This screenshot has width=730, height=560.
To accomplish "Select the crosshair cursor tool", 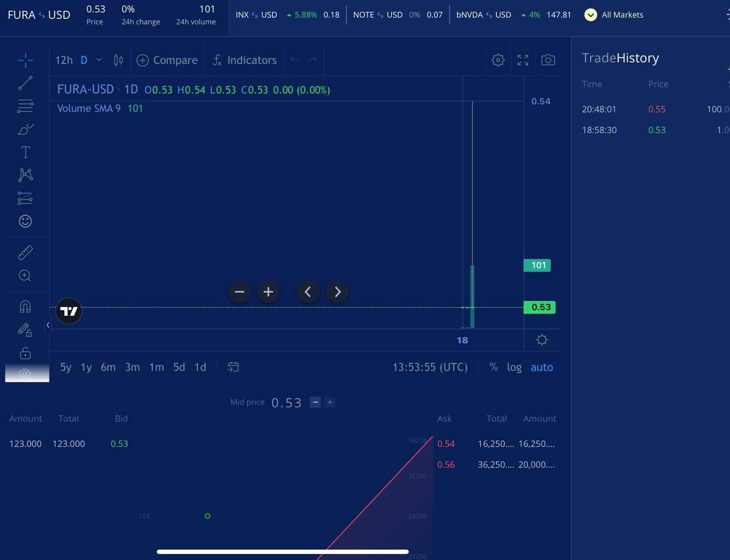I will (25, 60).
